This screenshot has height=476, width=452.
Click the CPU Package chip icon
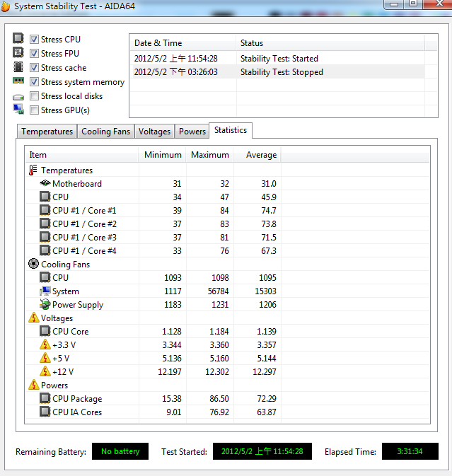tap(45, 398)
